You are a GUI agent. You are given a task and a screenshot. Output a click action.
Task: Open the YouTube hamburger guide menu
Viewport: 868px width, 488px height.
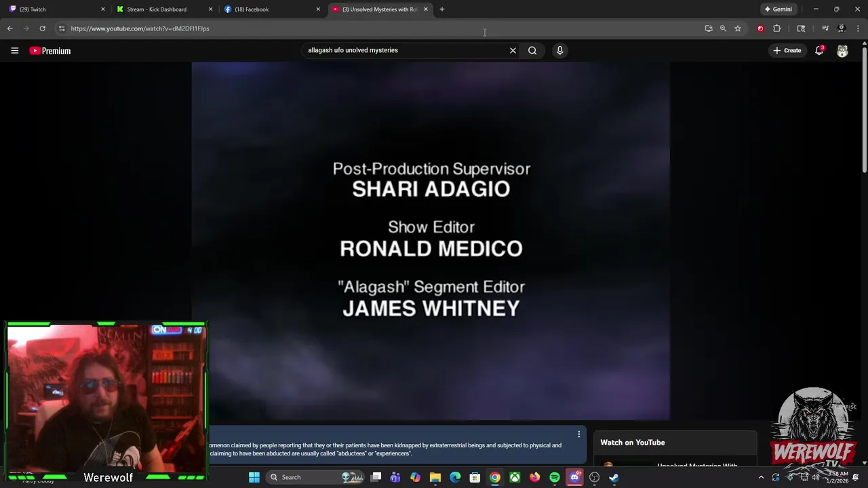click(14, 50)
